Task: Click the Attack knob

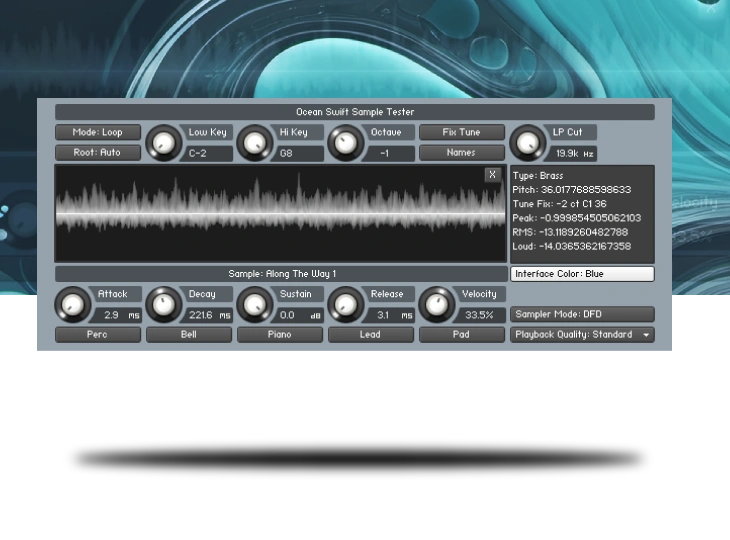Action: [x=72, y=305]
